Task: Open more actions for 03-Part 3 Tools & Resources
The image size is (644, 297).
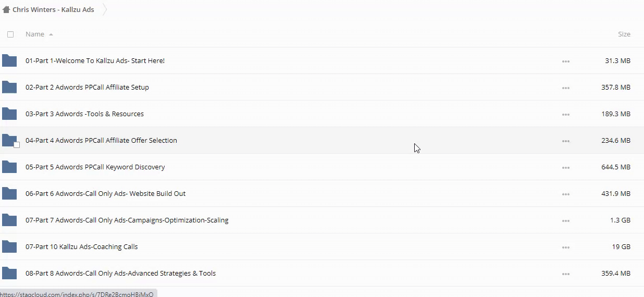Action: point(565,115)
